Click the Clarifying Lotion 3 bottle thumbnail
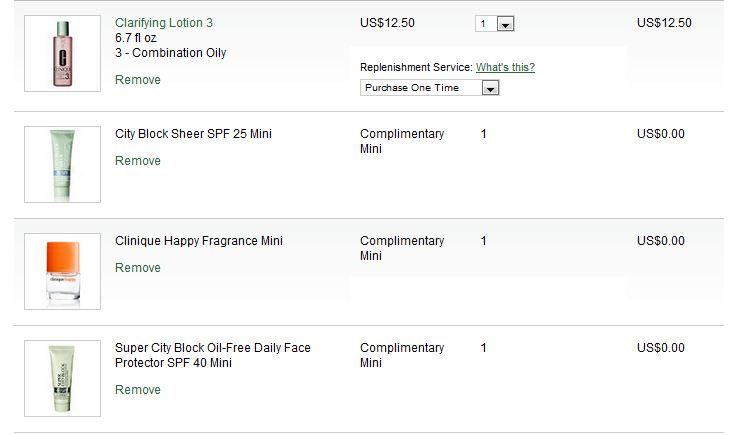This screenshot has height=435, width=734. (x=62, y=53)
